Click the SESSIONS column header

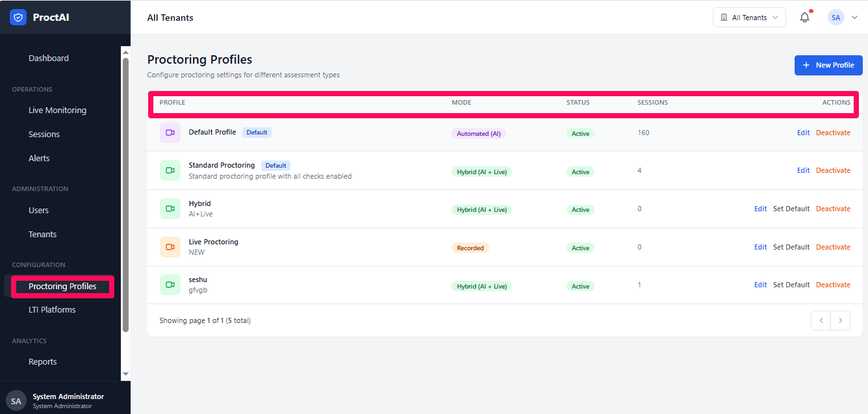pos(652,103)
